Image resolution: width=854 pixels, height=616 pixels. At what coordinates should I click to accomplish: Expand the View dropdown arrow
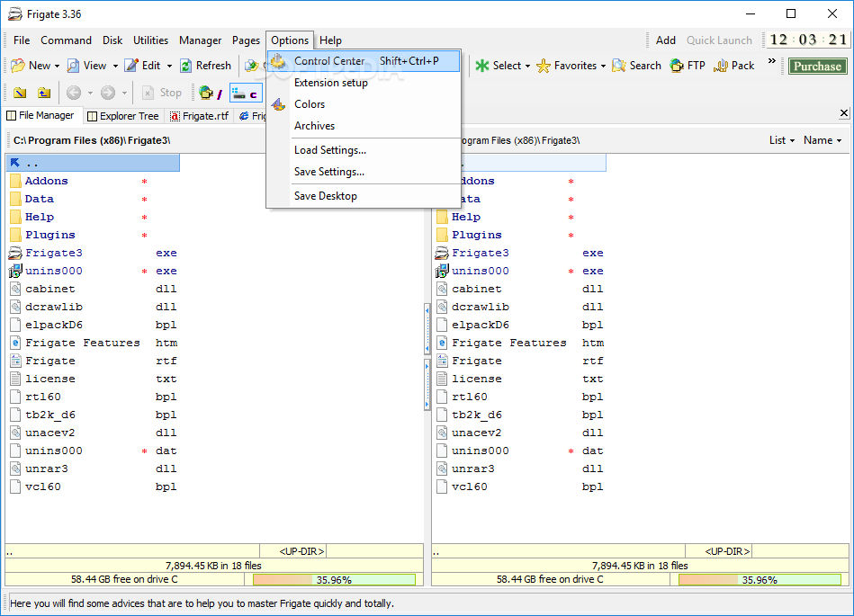[115, 67]
